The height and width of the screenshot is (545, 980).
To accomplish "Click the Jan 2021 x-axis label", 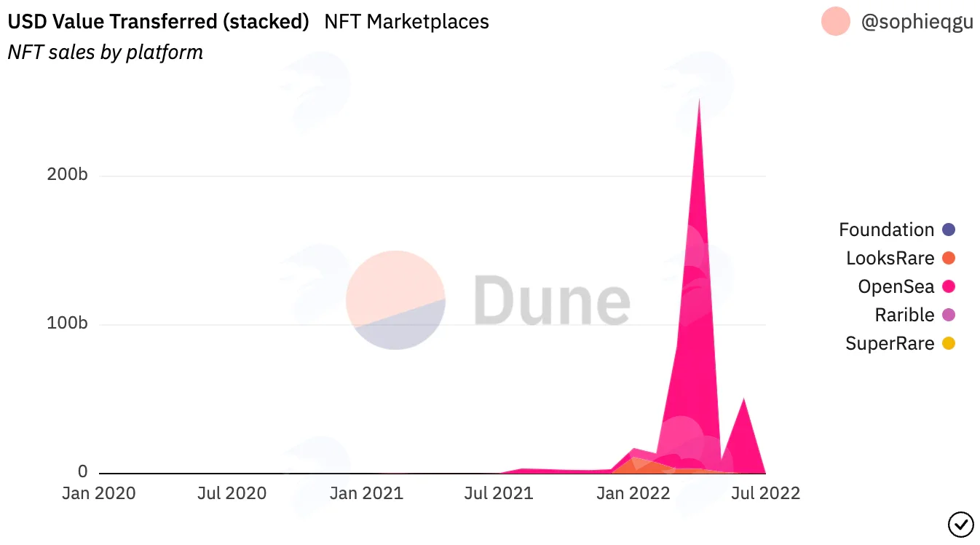I will click(366, 493).
